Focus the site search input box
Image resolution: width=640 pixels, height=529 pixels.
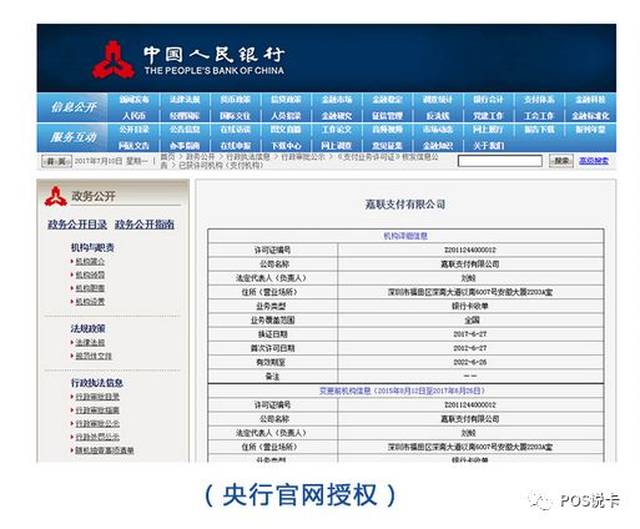500,161
